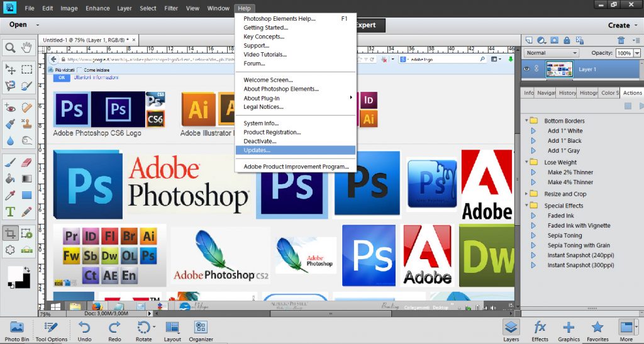Select the Hand tool
This screenshot has height=344, width=644.
coord(26,48)
